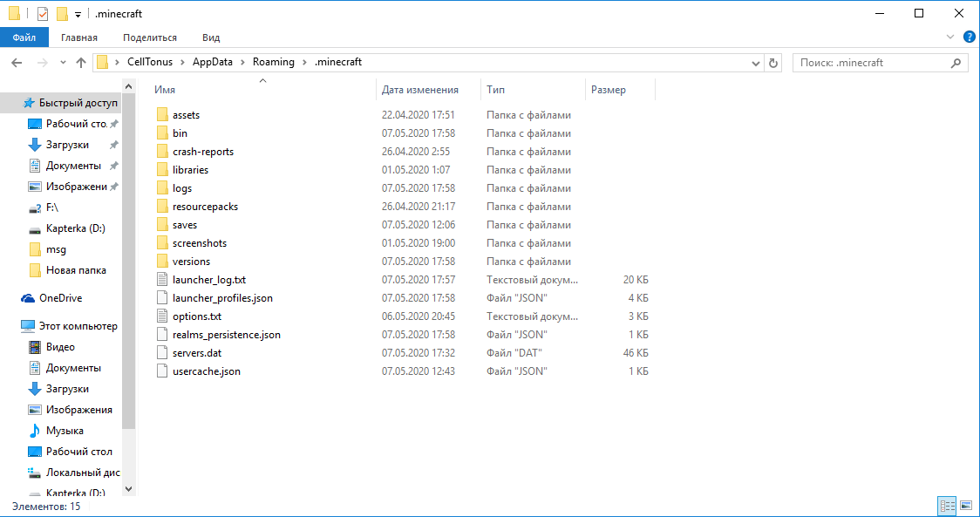Select the crash-reports folder icon
Image resolution: width=980 pixels, height=517 pixels.
click(x=162, y=152)
